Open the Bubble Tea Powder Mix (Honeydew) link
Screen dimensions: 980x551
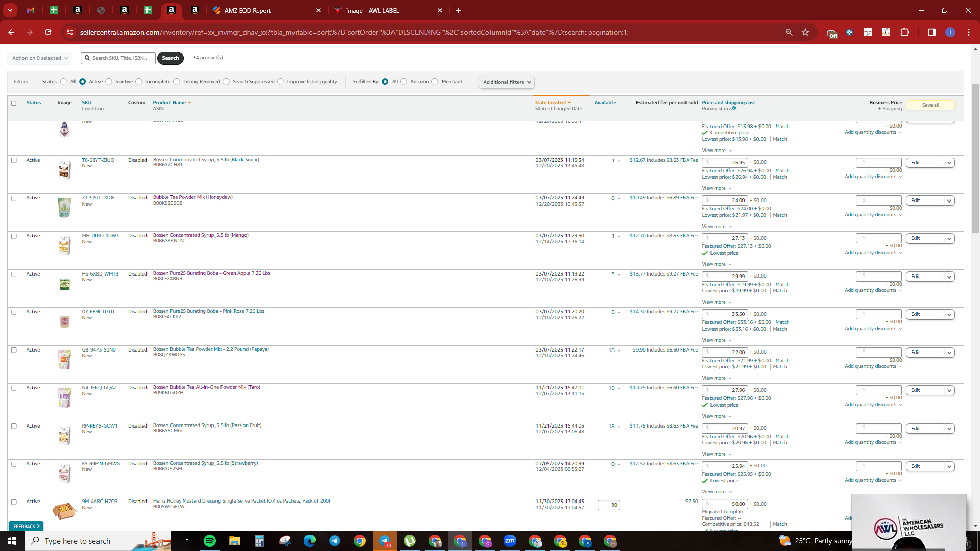tap(193, 197)
